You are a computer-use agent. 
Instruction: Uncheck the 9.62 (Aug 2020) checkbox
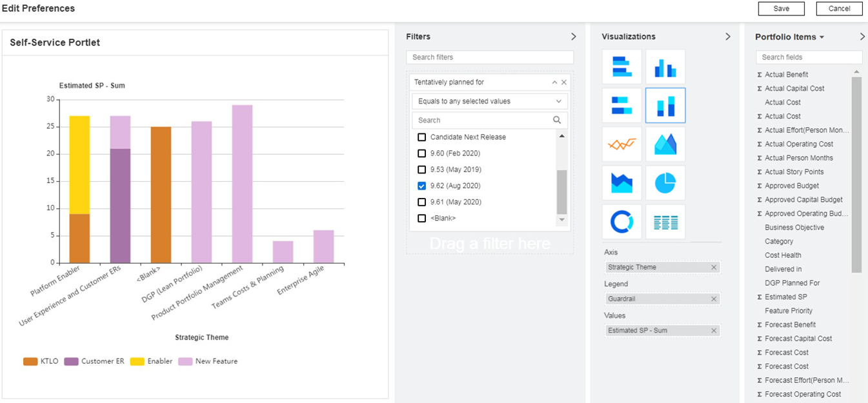(422, 186)
